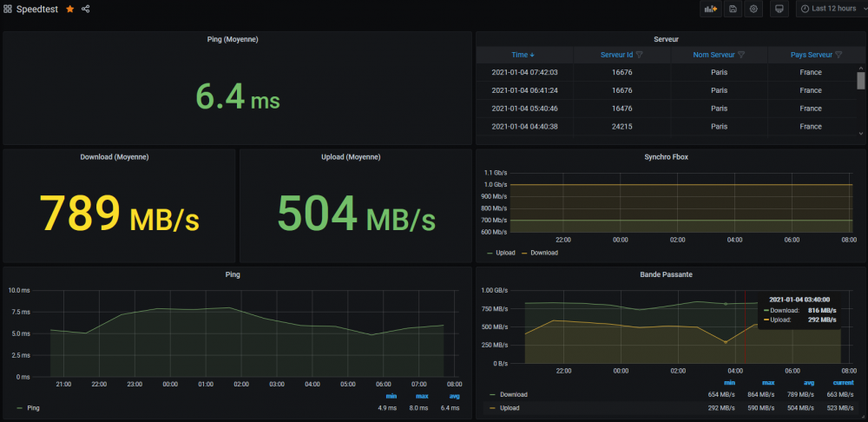Screen dimensions: 868x422
Task: Filter the Nom Serveur column
Action: click(x=742, y=55)
